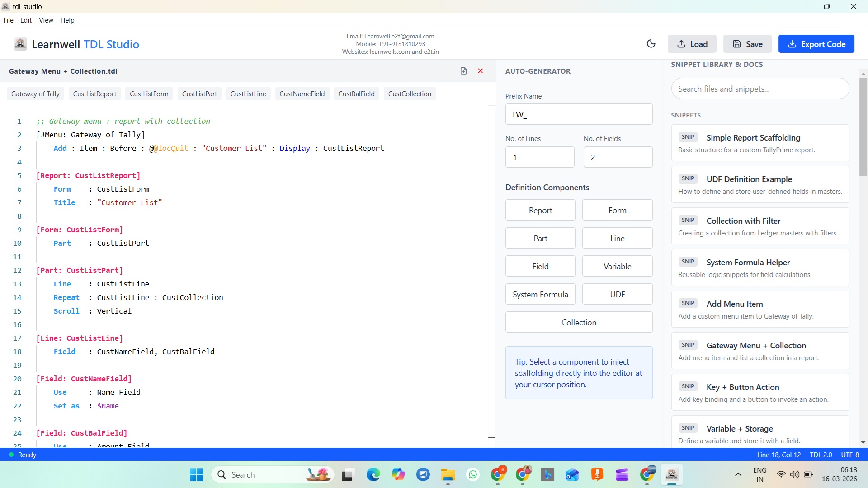Image resolution: width=868 pixels, height=488 pixels.
Task: Insert a System Formula component
Action: (x=540, y=294)
